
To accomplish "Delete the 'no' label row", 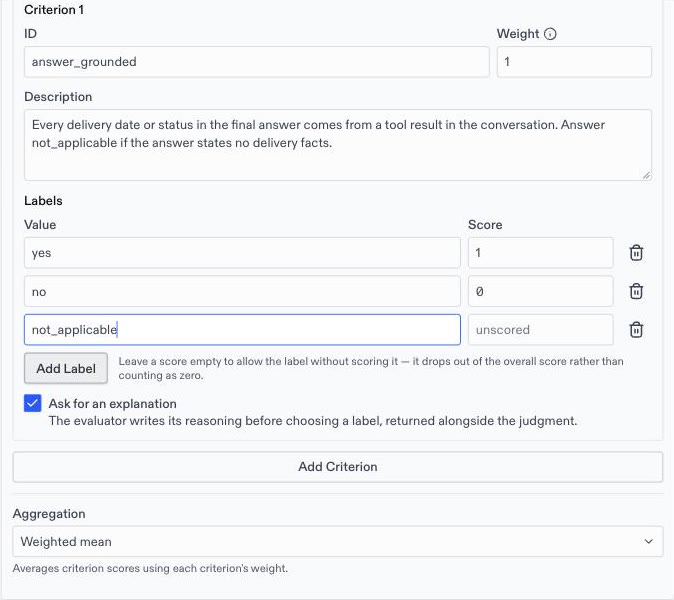I will [636, 291].
